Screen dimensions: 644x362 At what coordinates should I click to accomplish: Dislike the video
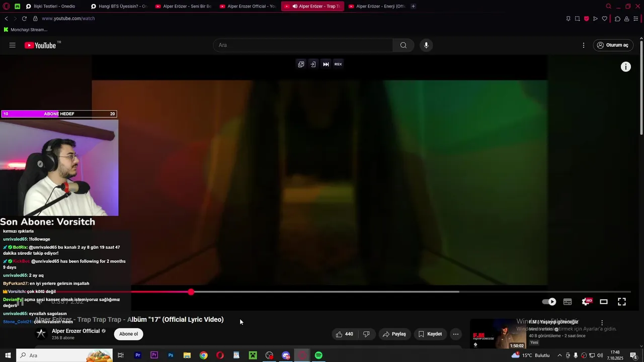pyautogui.click(x=367, y=334)
